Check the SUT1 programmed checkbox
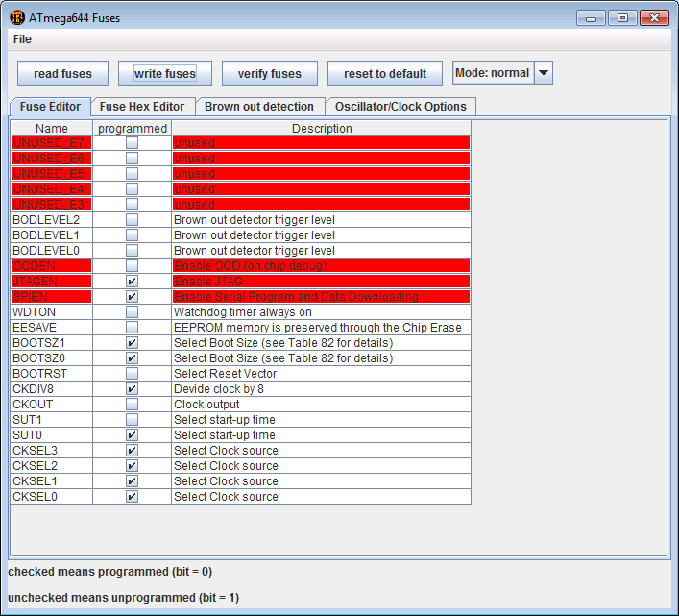679x616 pixels. pyautogui.click(x=133, y=420)
